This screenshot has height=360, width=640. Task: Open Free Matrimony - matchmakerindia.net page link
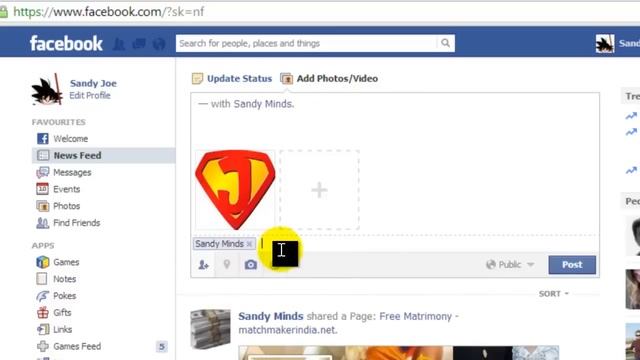[349, 323]
